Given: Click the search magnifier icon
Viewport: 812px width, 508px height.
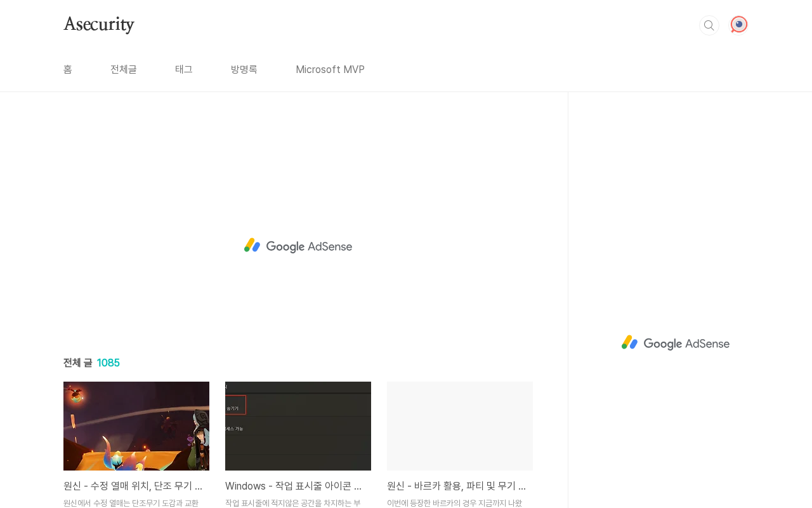Looking at the screenshot, I should click(709, 25).
